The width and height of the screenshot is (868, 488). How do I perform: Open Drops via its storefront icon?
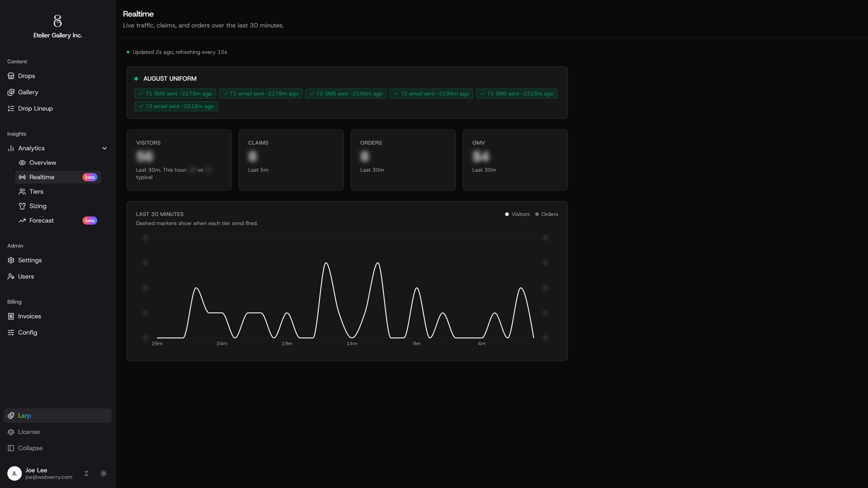point(11,76)
